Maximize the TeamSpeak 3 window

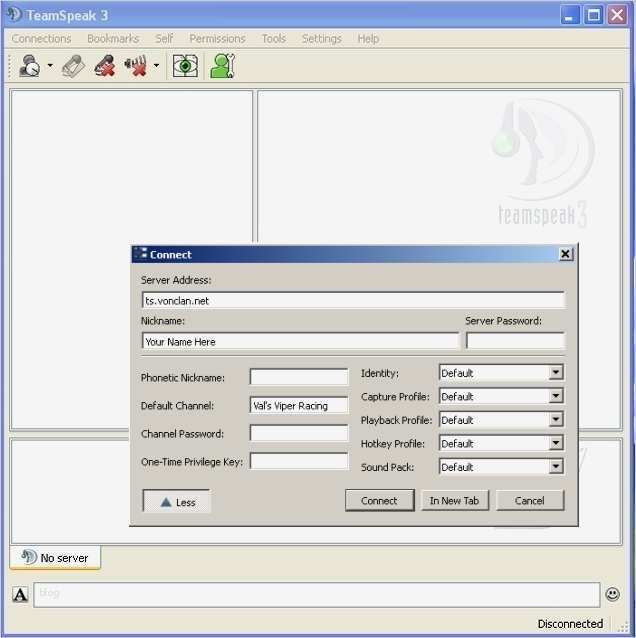pos(593,15)
